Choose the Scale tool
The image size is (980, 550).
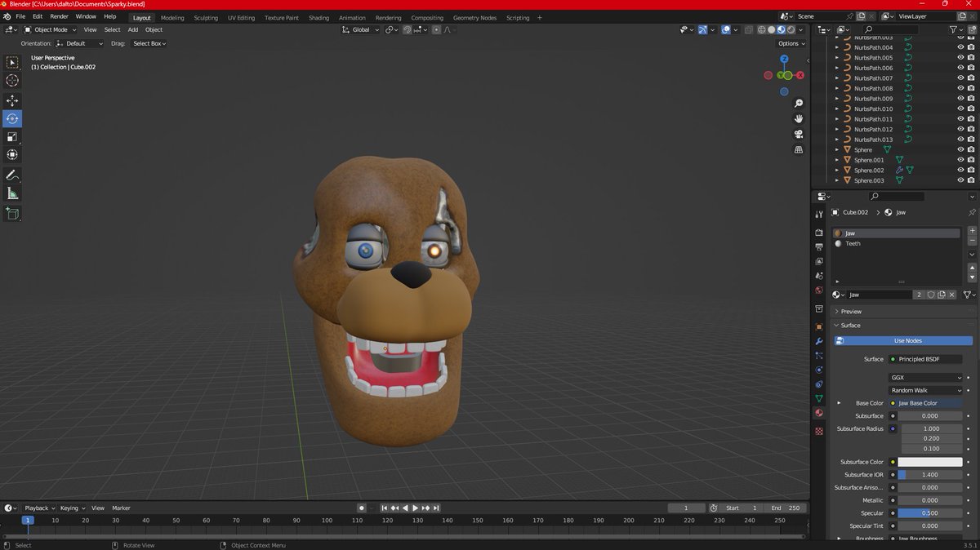12,136
